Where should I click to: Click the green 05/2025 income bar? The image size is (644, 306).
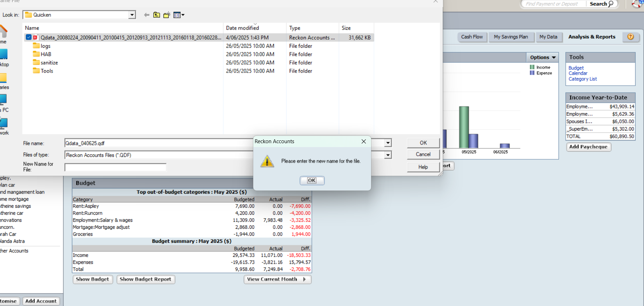[x=464, y=127]
